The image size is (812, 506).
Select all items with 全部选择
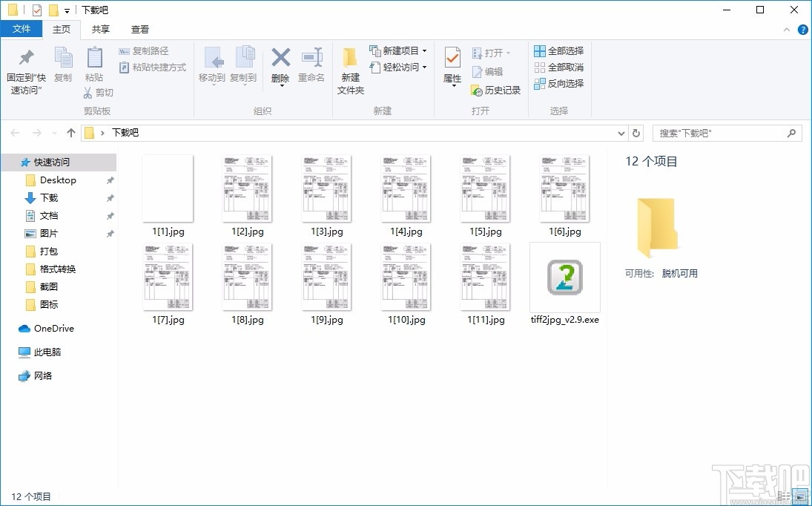(558, 50)
